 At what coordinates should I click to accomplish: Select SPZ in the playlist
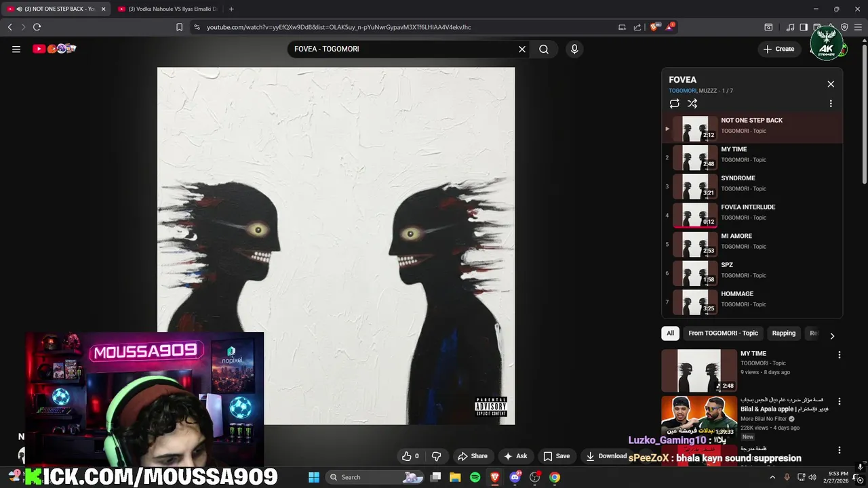(752, 273)
